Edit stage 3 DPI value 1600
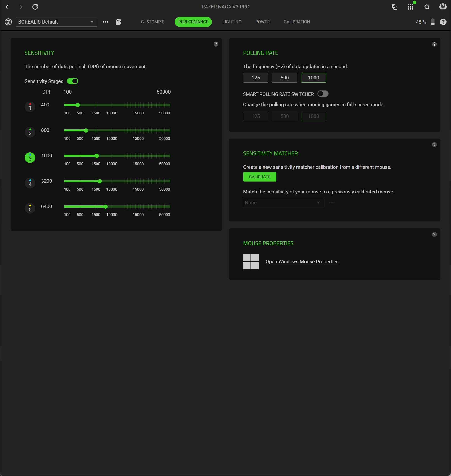Screen dimensions: 451x476 tap(47, 156)
